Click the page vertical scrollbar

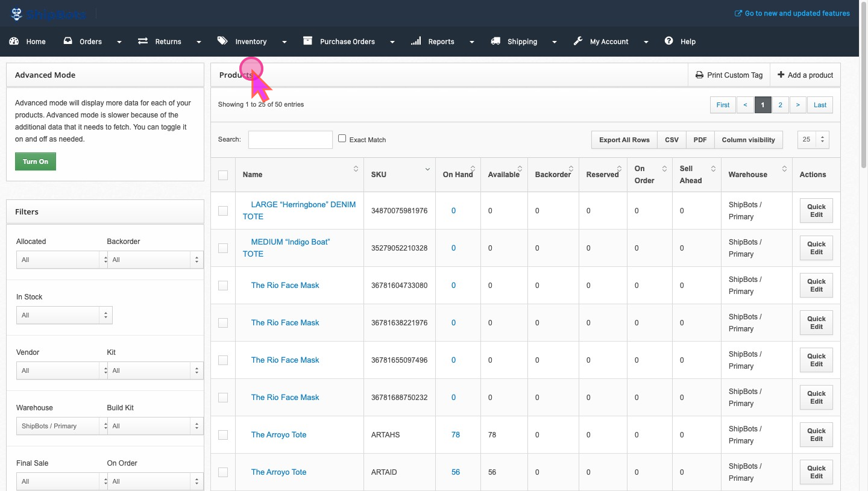863,84
